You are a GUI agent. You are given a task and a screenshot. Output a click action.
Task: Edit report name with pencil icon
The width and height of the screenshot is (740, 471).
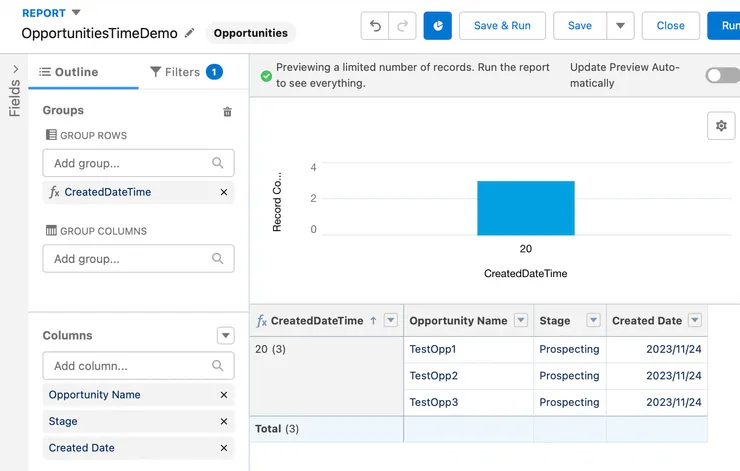190,33
